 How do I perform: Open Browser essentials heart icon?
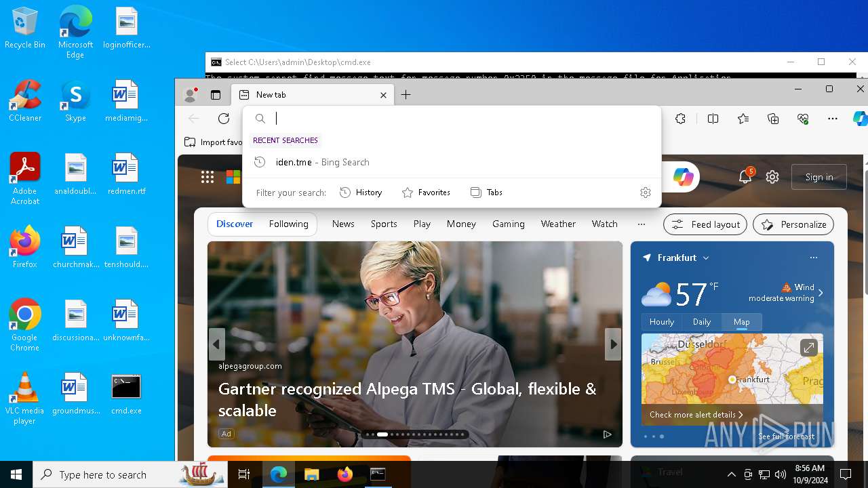point(803,119)
